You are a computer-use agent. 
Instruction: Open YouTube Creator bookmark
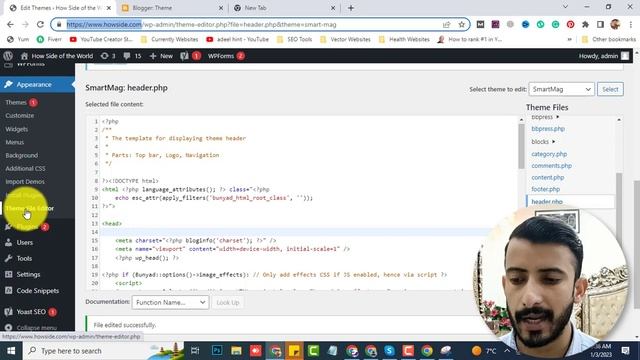click(101, 40)
